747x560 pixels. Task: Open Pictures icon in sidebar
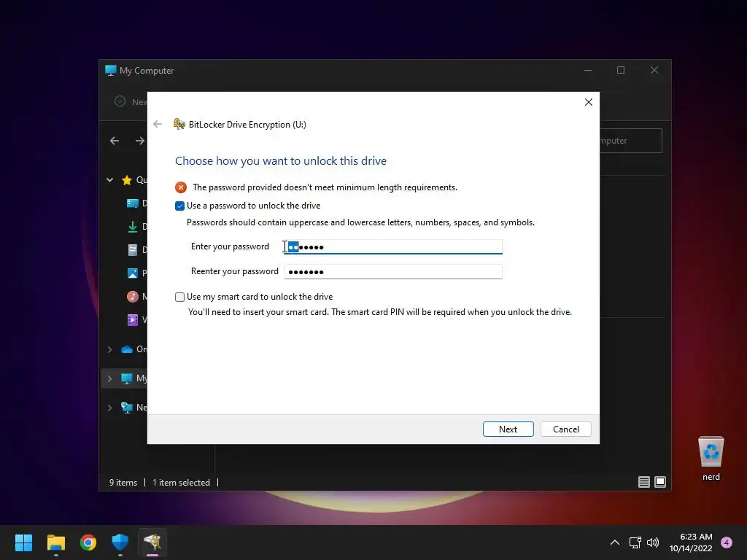(133, 273)
